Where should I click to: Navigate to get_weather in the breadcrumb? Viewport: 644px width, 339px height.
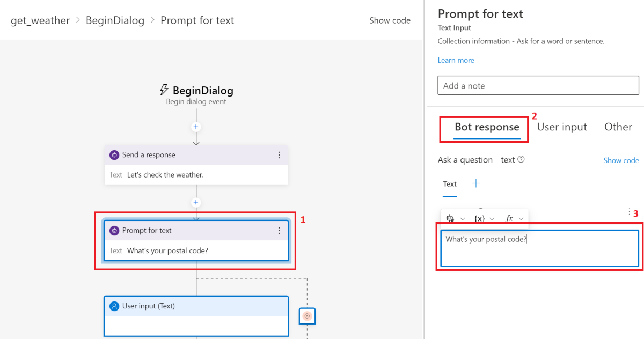(40, 20)
